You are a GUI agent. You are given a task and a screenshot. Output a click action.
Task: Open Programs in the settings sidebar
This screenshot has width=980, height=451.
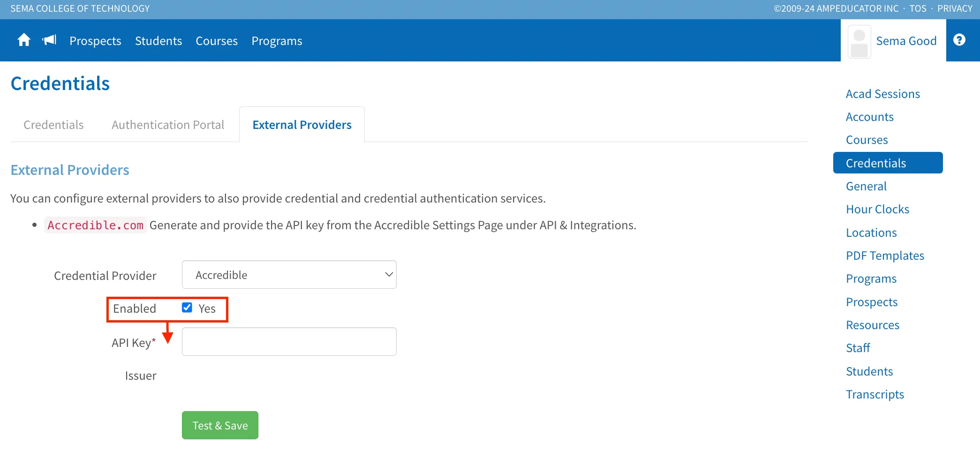click(x=871, y=278)
